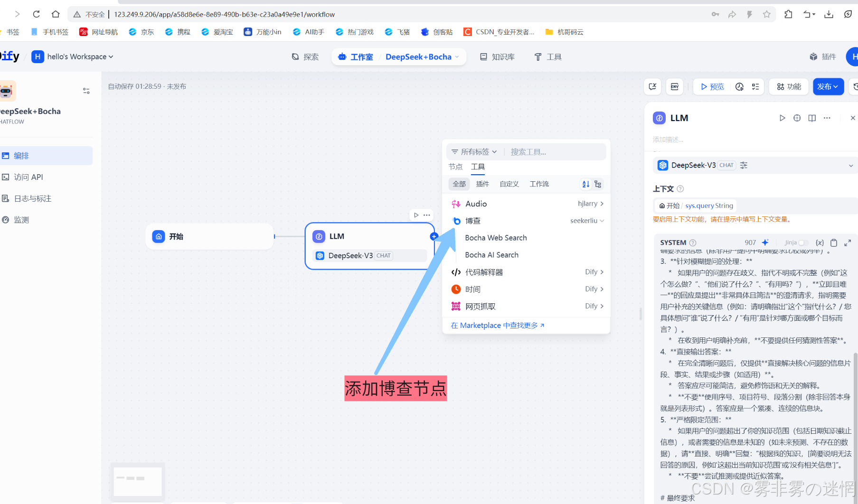858x504 pixels.
Task: Open the 发布 publish dropdown
Action: [828, 86]
